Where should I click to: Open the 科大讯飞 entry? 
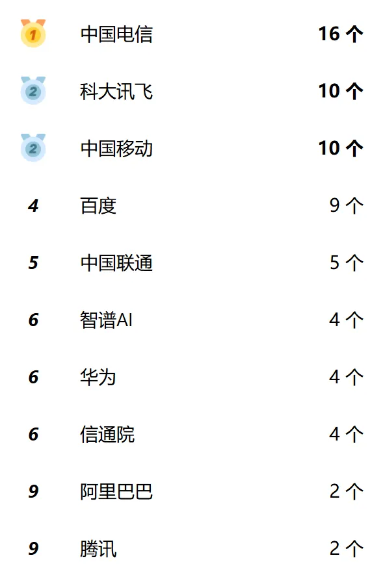pyautogui.click(x=116, y=92)
